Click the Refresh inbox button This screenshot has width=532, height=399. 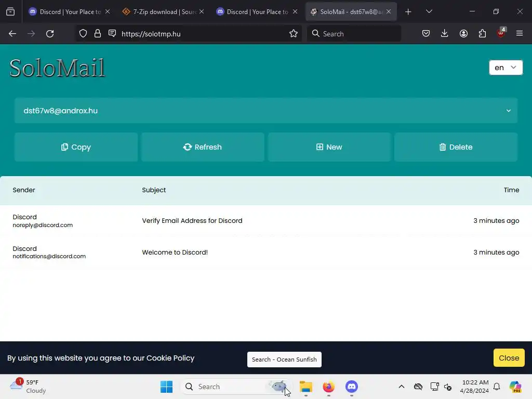203,147
